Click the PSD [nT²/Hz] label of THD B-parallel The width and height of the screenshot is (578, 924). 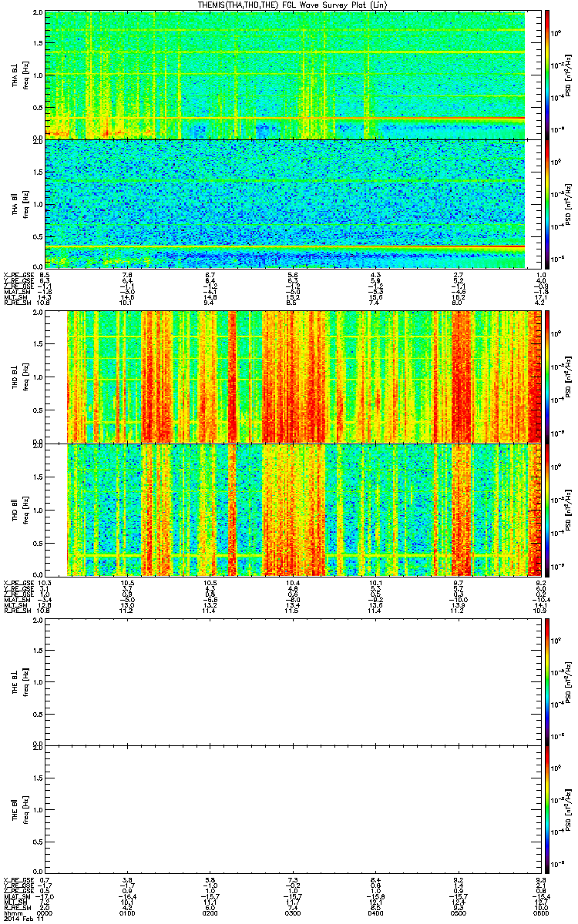coord(568,510)
